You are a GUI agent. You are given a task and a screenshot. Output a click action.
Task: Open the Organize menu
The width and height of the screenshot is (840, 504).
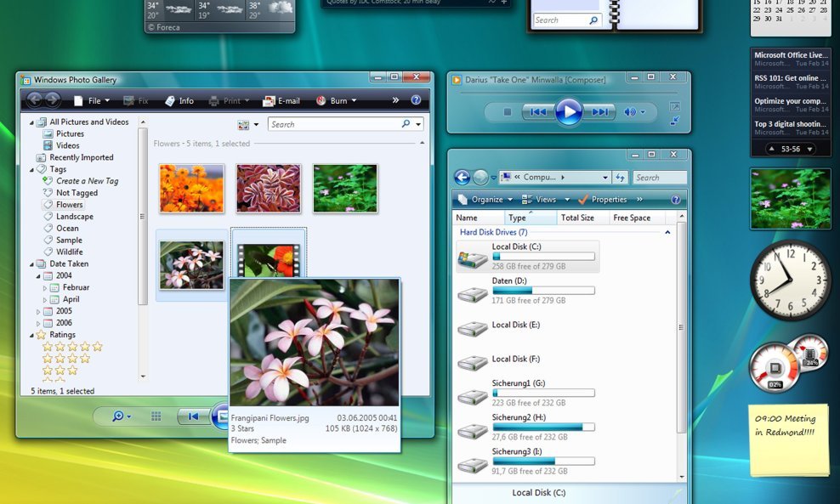(x=485, y=199)
